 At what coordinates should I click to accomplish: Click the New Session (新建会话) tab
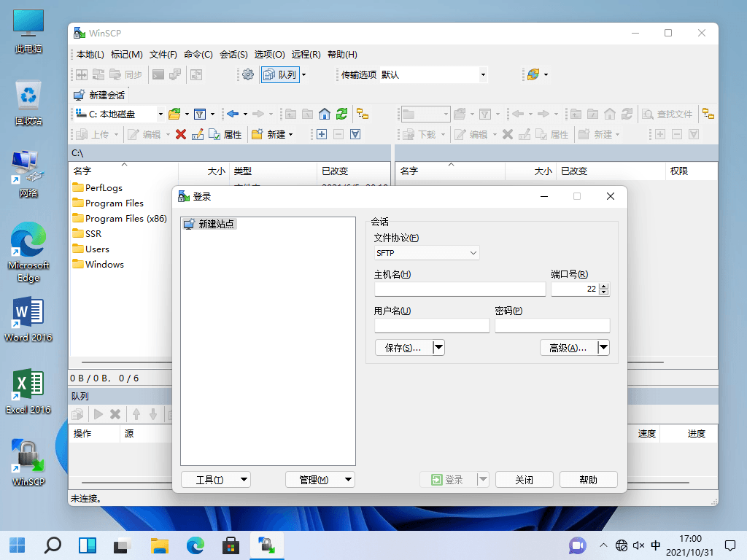[x=99, y=95]
